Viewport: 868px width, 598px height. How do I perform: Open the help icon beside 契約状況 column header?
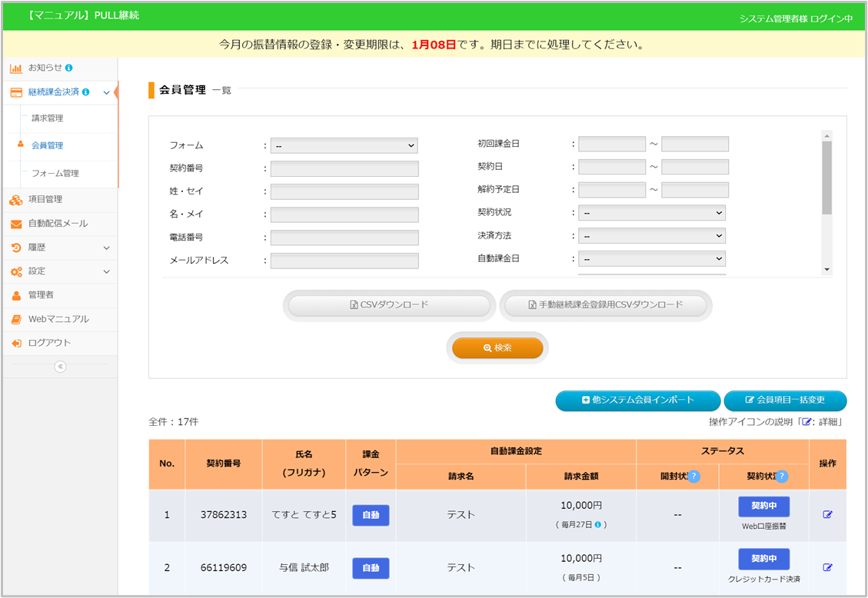(783, 477)
